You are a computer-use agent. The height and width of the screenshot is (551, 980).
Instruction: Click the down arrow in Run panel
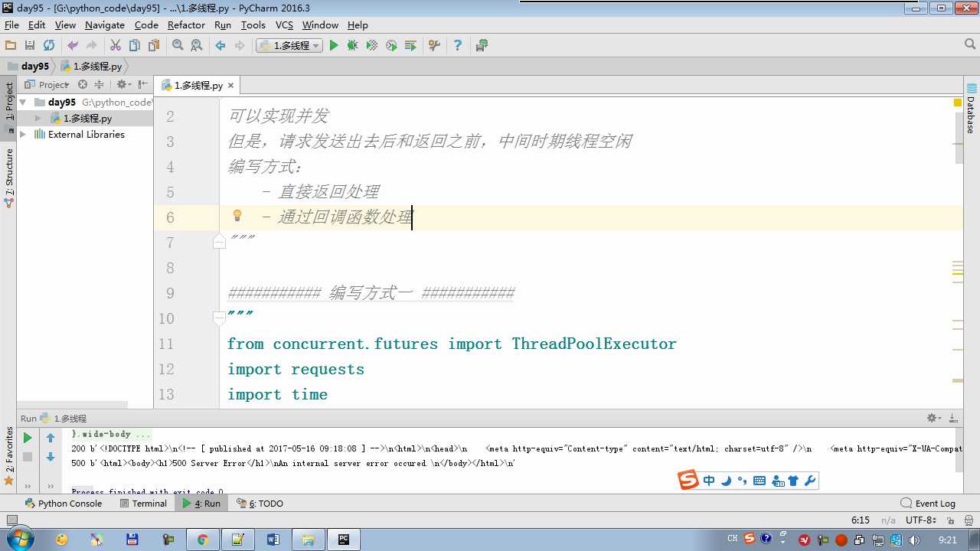coord(51,457)
